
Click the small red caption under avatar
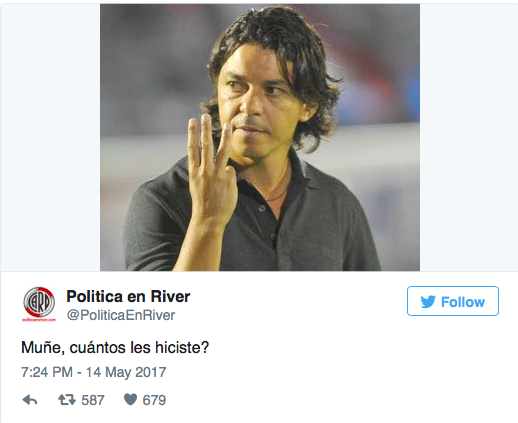click(x=39, y=320)
